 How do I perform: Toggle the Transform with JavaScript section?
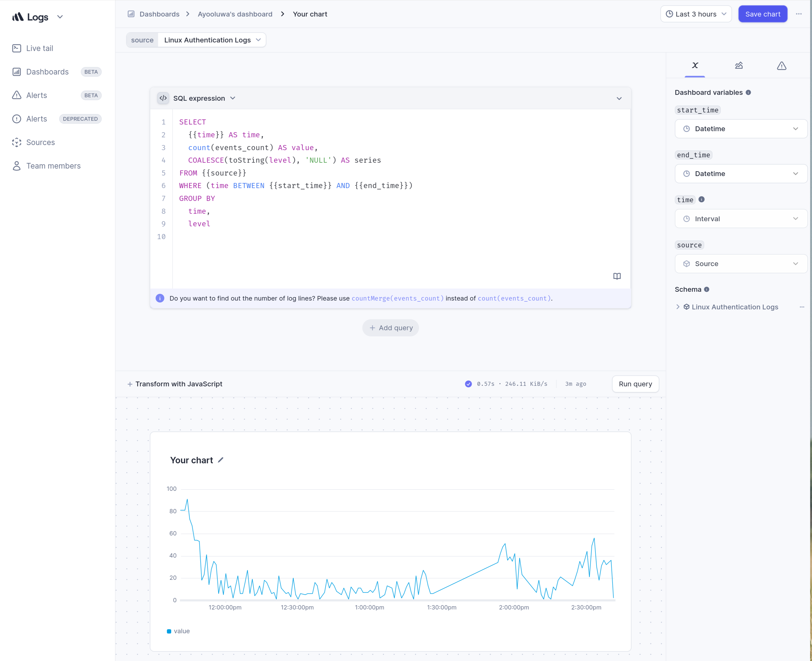pos(174,384)
